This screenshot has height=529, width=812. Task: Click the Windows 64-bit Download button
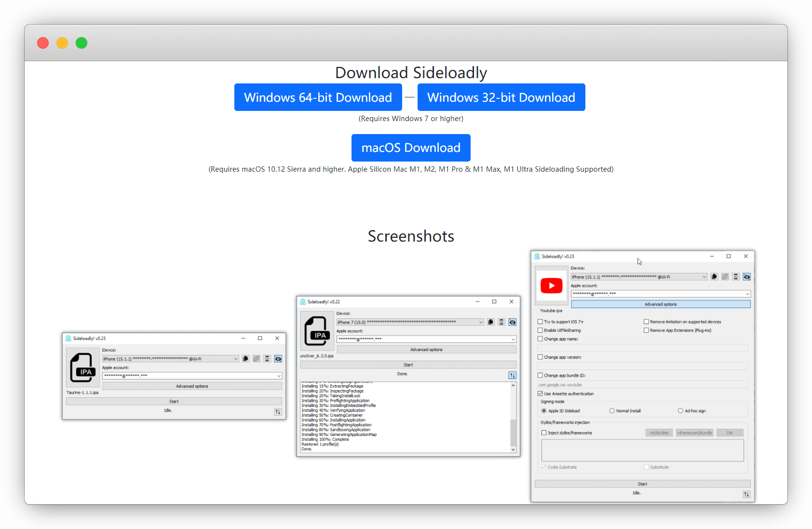[x=318, y=97]
